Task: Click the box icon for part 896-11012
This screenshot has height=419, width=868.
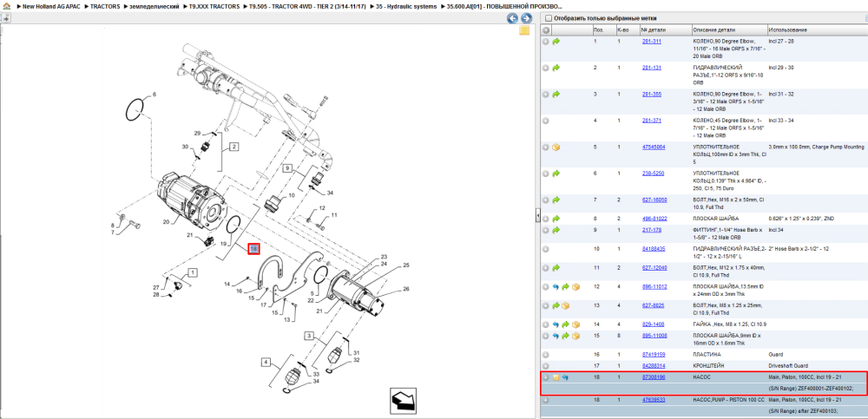Action: pos(575,287)
